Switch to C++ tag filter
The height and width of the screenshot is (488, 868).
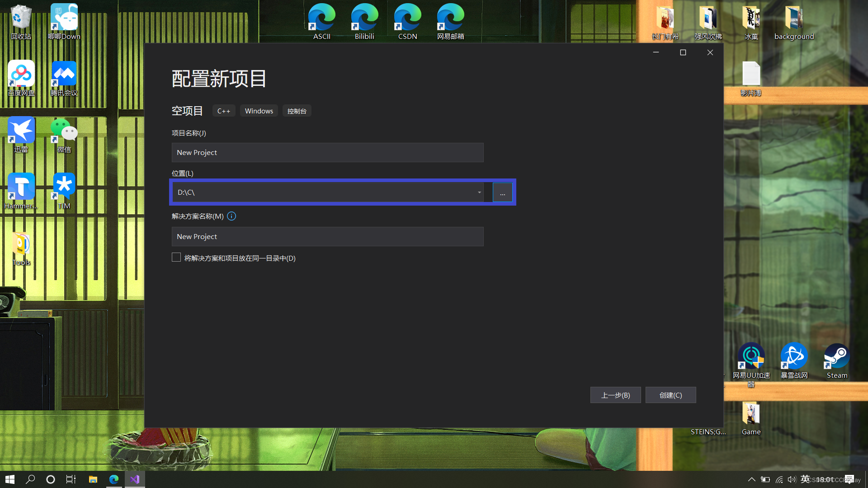pyautogui.click(x=224, y=110)
